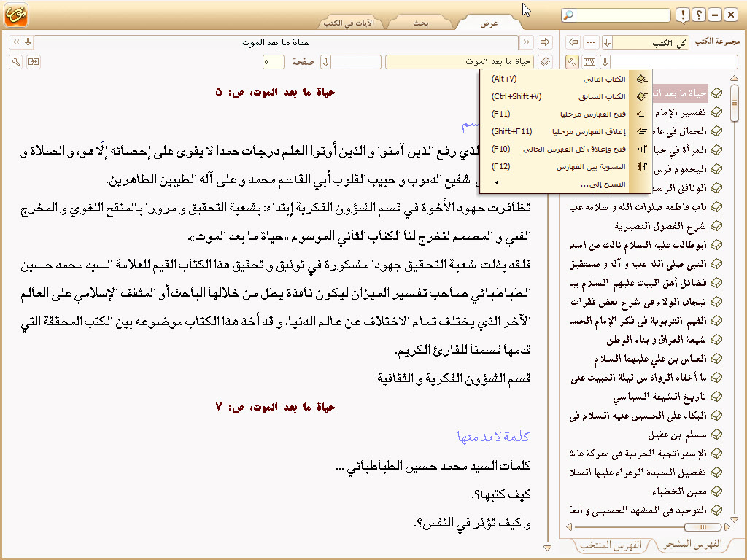Click the exclamation mark info button
This screenshot has width=747, height=560.
(x=683, y=15)
